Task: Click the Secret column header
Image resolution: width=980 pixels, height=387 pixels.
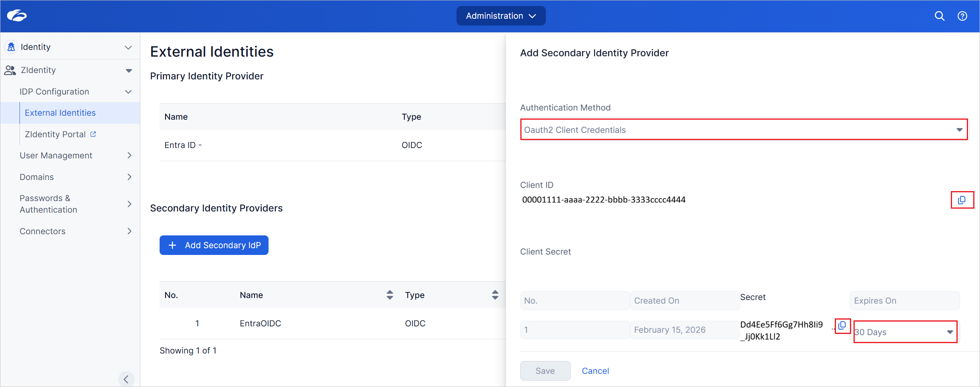Action: click(x=753, y=297)
